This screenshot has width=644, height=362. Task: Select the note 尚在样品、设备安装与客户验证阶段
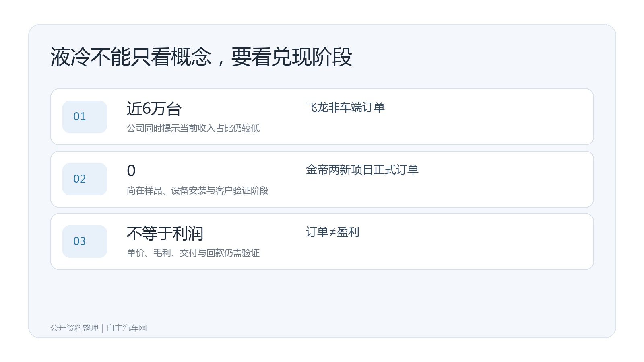[x=198, y=191]
